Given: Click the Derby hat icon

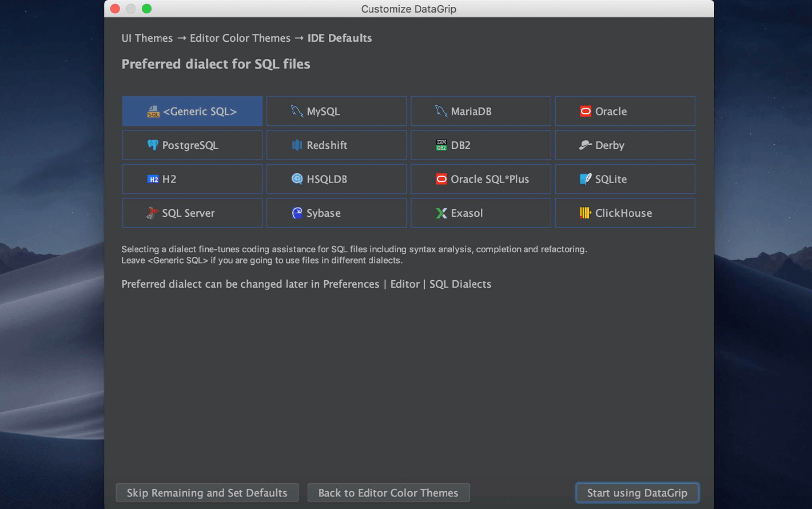Looking at the screenshot, I should pos(586,145).
